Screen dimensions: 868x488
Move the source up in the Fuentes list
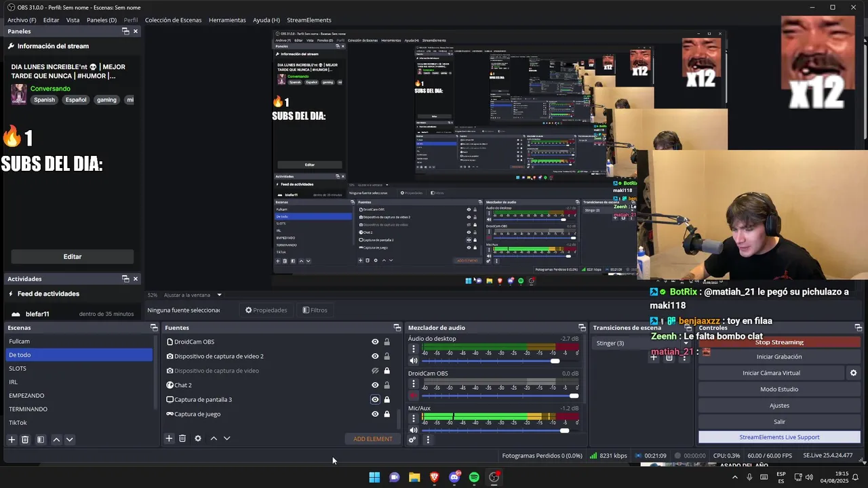214,439
